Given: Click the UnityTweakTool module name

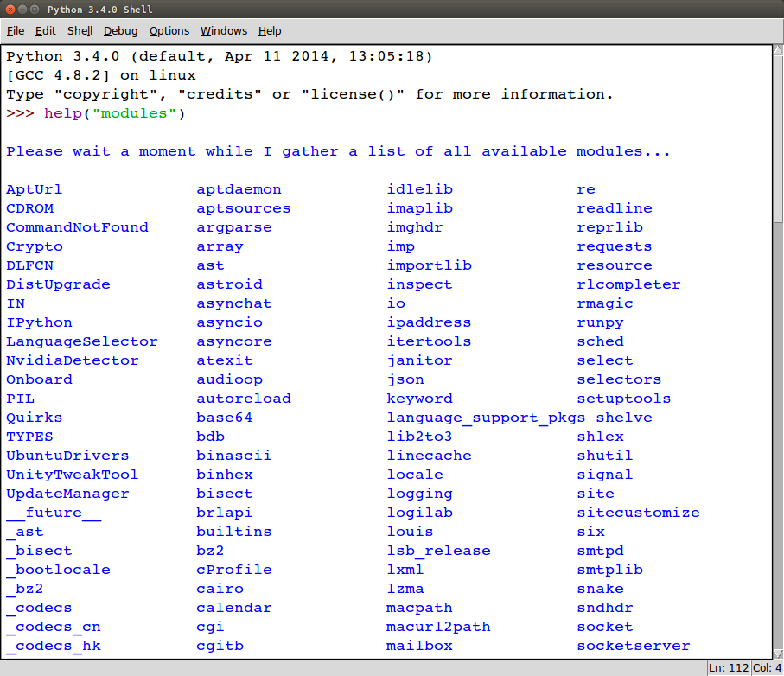Looking at the screenshot, I should click(72, 475).
